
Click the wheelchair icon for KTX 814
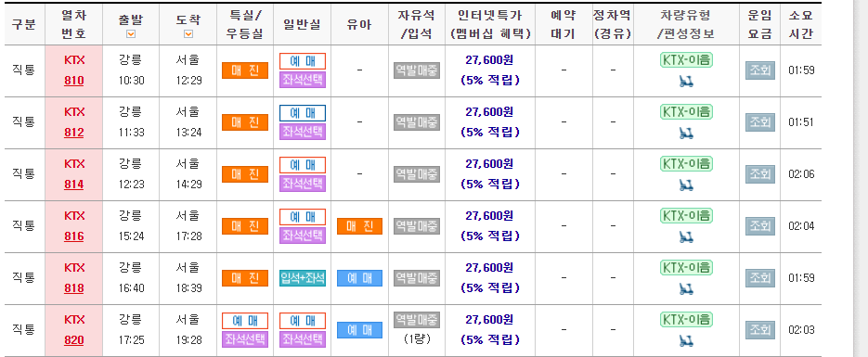(x=686, y=185)
